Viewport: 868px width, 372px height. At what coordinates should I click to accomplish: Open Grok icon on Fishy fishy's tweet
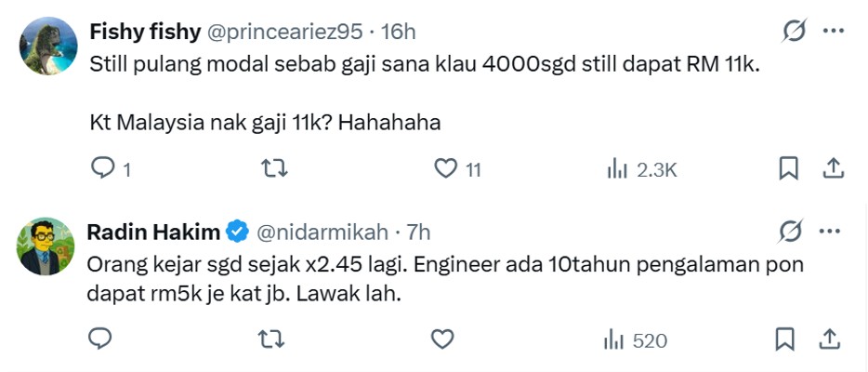pos(795,32)
